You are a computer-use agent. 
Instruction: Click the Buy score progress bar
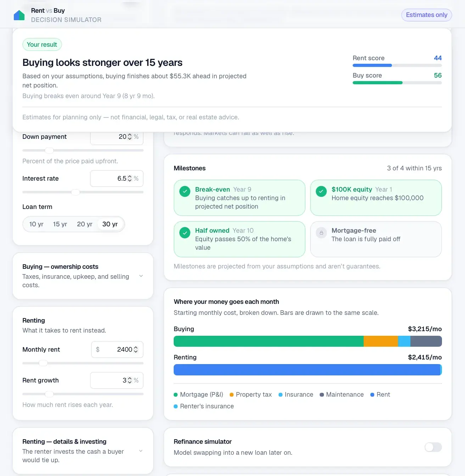pyautogui.click(x=397, y=83)
